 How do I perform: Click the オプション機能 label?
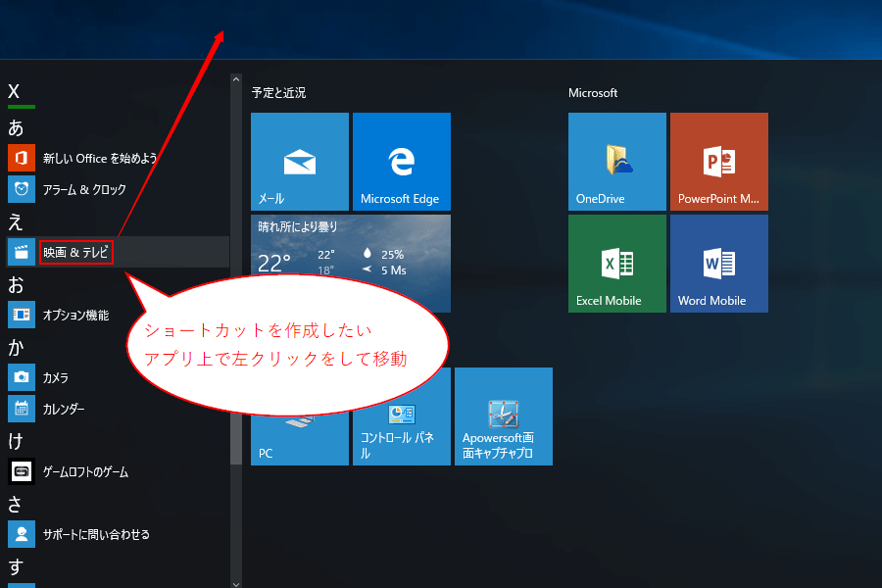pyautogui.click(x=75, y=316)
